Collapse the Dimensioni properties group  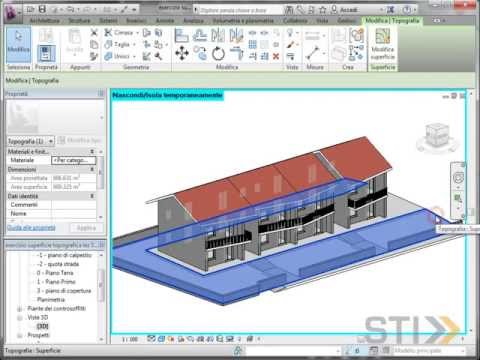point(92,170)
